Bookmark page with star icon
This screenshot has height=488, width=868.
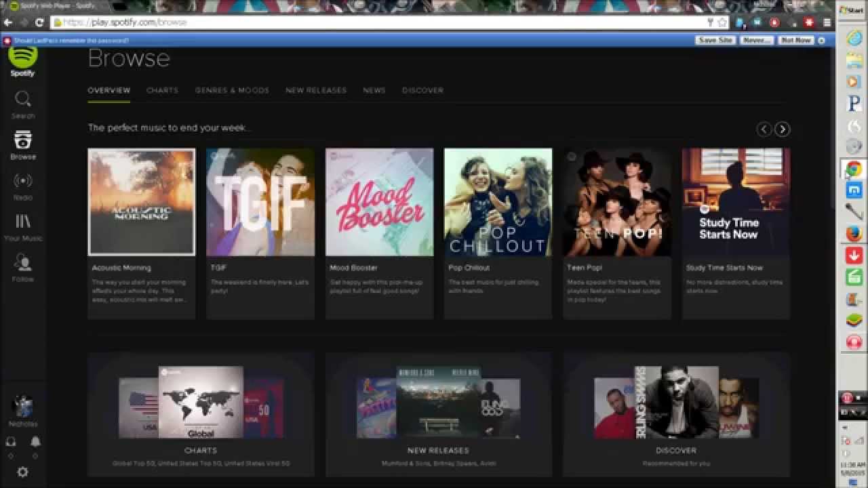[x=722, y=22]
